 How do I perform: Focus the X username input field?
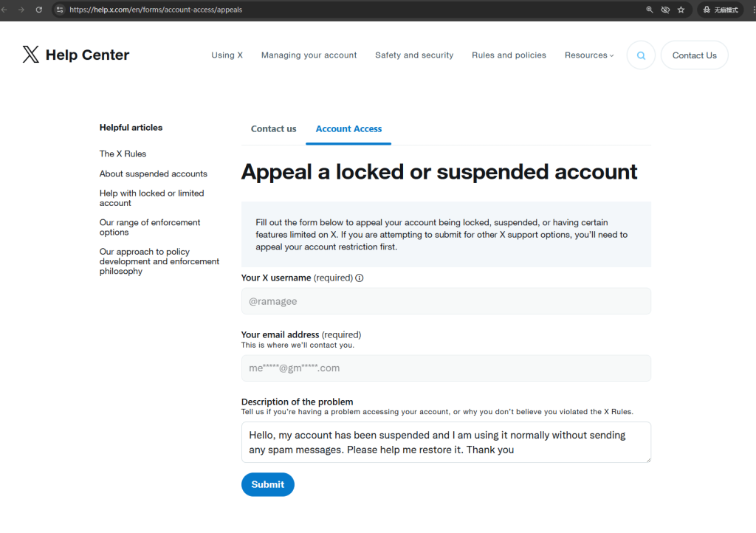pyautogui.click(x=446, y=301)
